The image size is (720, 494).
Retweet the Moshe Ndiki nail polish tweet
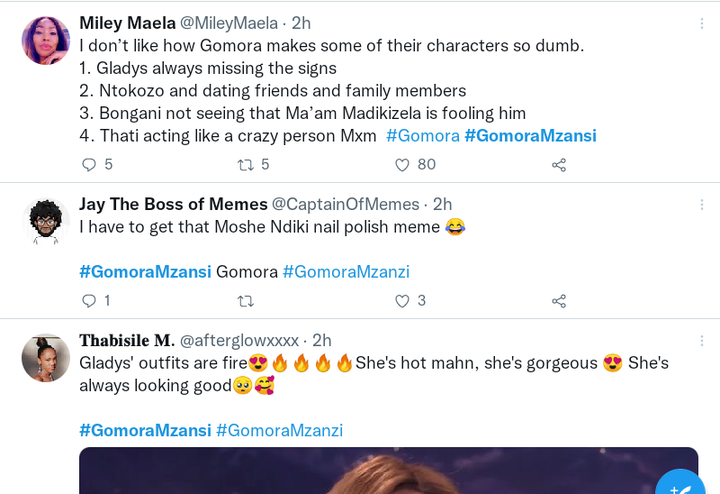(x=246, y=301)
